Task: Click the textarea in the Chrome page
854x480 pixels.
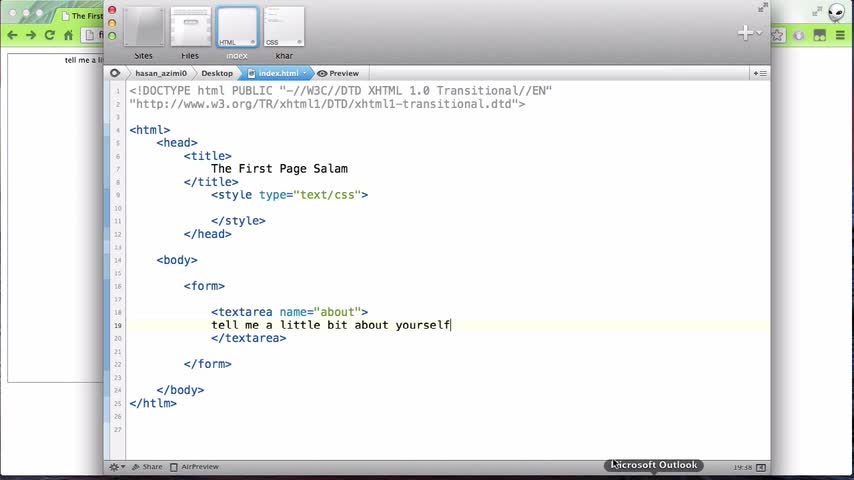Action: coord(55,218)
